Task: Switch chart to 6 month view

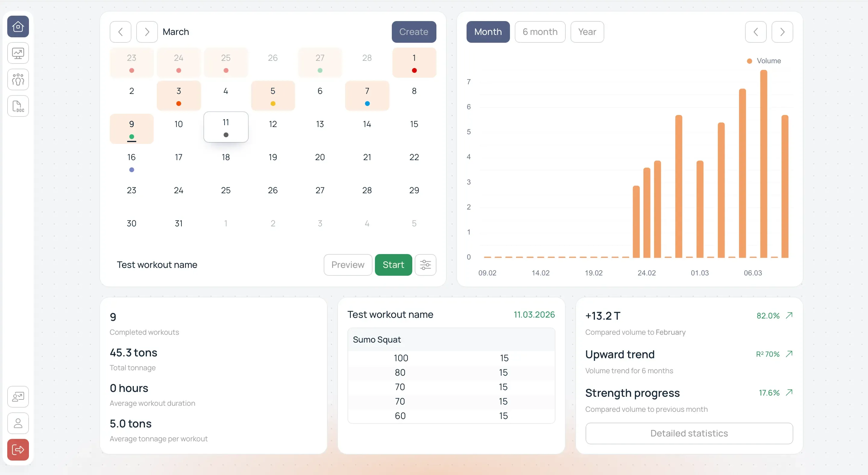Action: click(x=540, y=32)
